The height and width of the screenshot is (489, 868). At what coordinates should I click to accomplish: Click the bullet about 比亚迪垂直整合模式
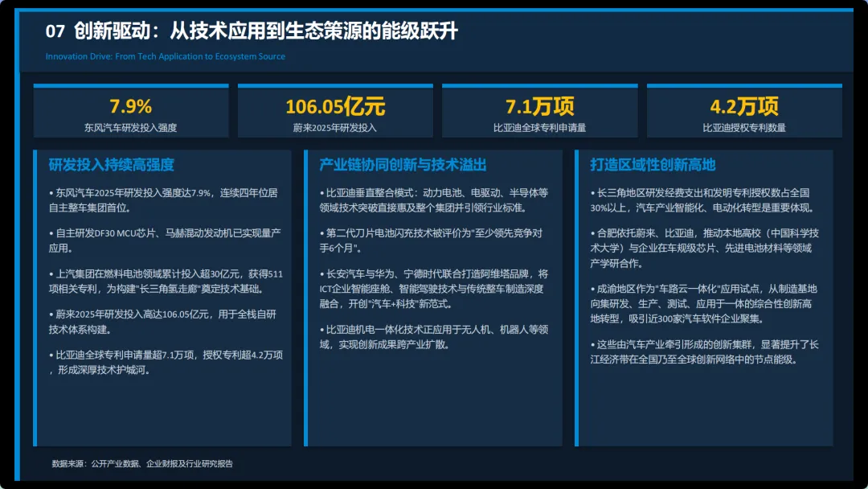pos(434,200)
